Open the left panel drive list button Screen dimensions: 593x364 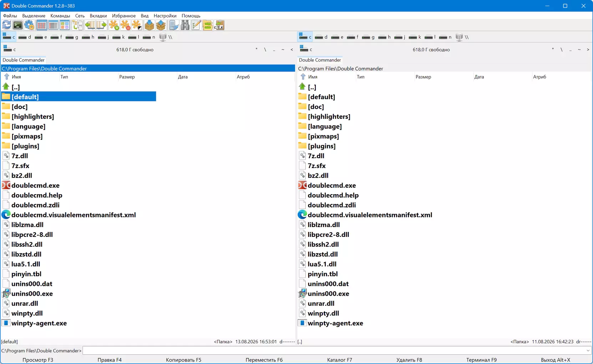pos(10,49)
